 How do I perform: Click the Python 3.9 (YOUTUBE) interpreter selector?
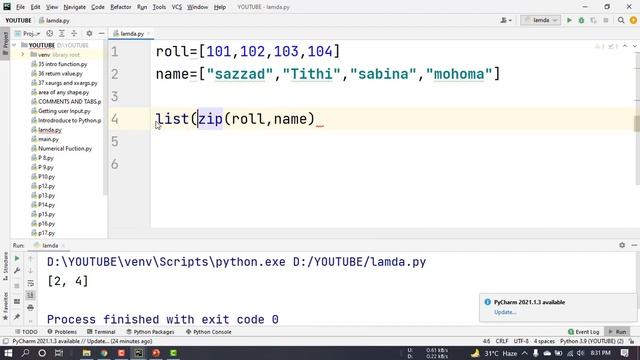click(592, 341)
